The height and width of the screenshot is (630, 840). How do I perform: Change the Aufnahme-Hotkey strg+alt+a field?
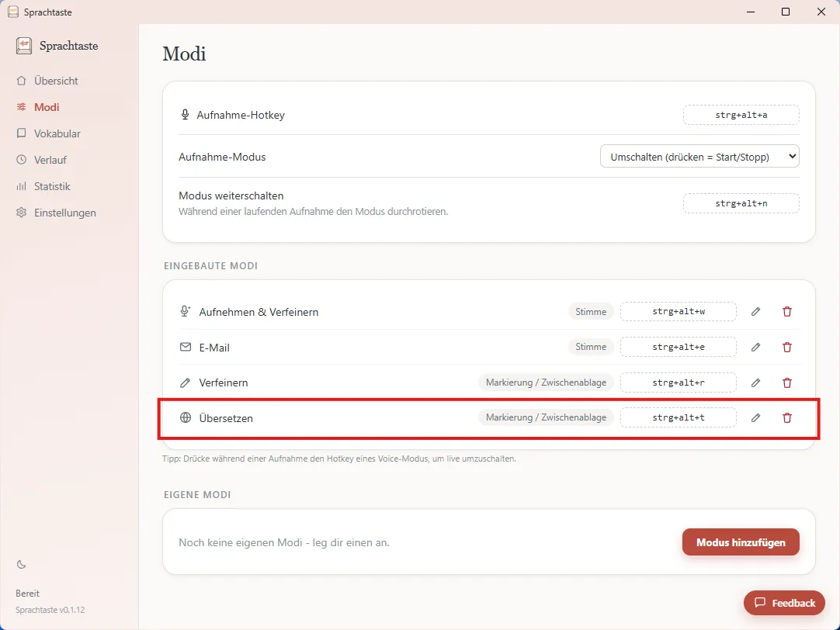741,115
